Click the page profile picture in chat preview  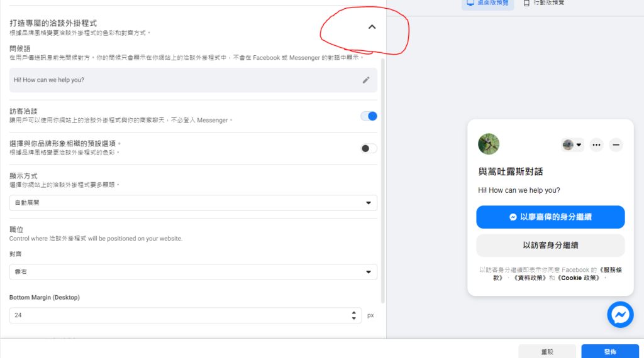tap(489, 144)
